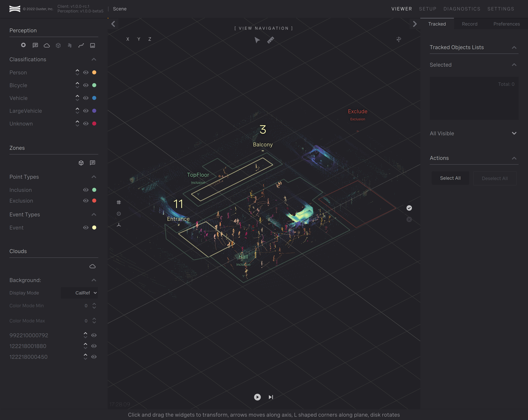The width and height of the screenshot is (528, 420).
Task: Hide the Vehicle classification
Action: 86,98
